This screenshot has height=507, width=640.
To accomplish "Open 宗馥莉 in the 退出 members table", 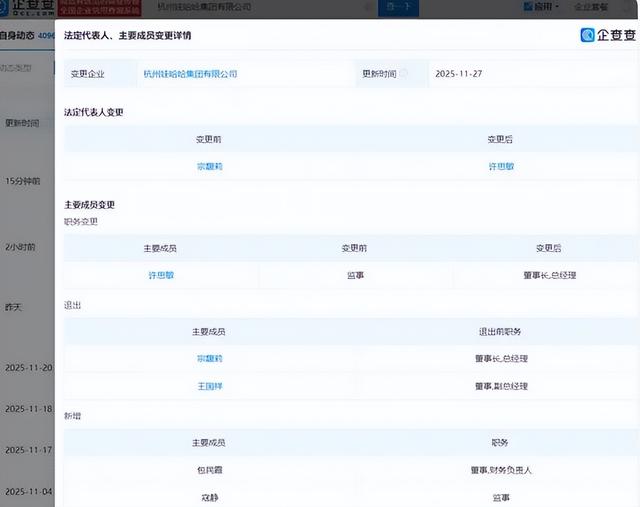I will click(209, 359).
